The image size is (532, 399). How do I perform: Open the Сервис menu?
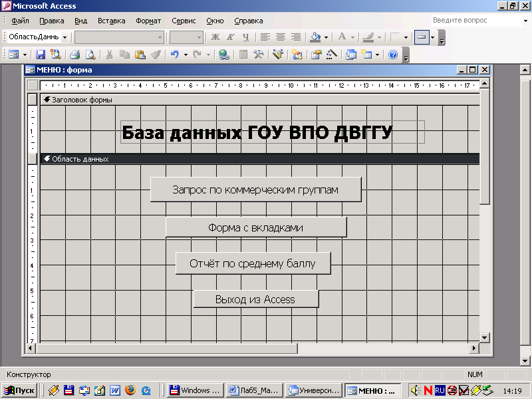(x=184, y=21)
